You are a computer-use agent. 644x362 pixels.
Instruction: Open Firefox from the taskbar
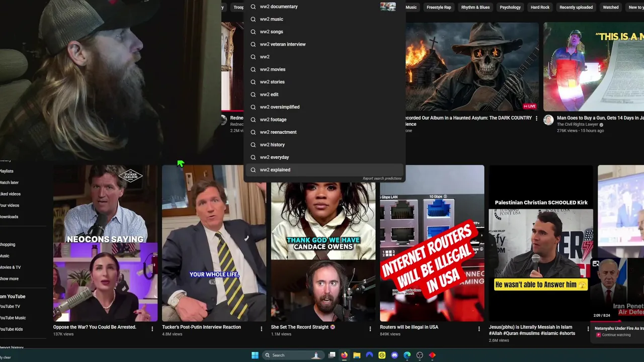(344, 355)
